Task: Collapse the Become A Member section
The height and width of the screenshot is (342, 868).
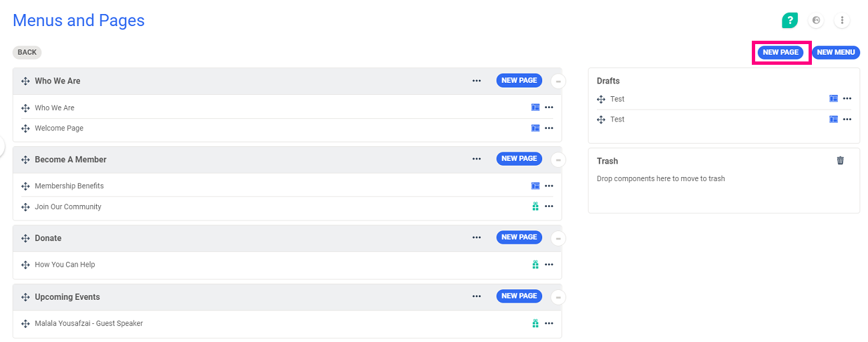Action: tap(558, 160)
